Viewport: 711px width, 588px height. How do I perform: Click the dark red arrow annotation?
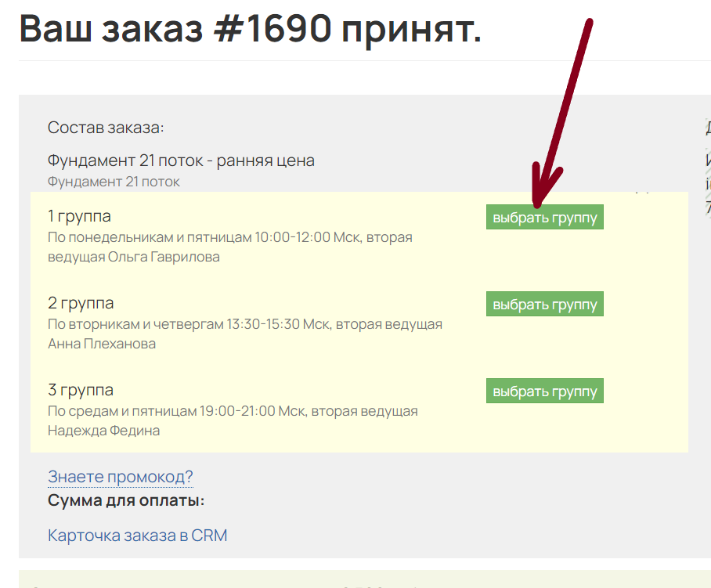(562, 110)
